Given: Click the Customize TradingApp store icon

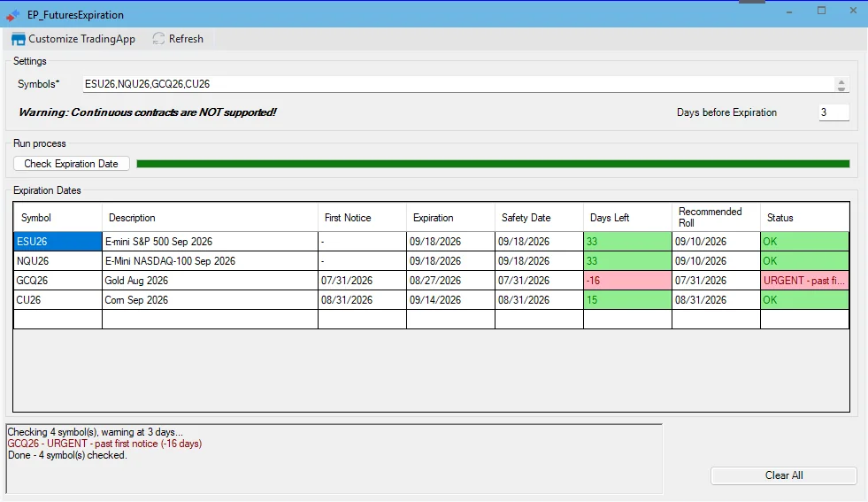Looking at the screenshot, I should click(x=19, y=39).
